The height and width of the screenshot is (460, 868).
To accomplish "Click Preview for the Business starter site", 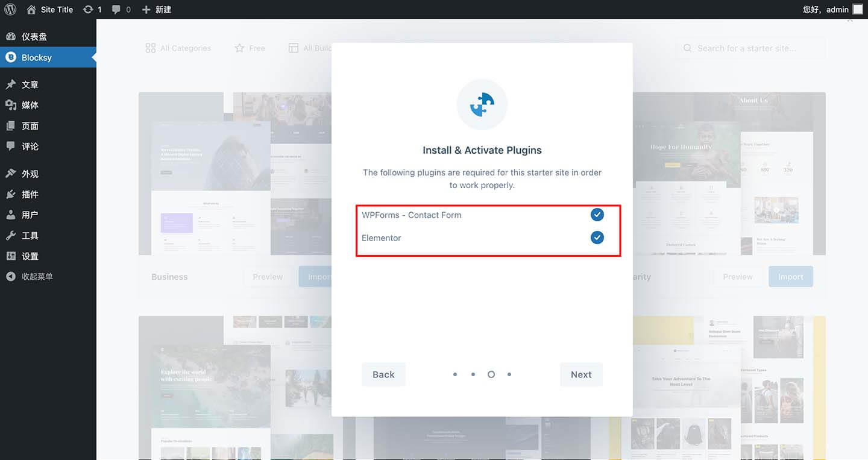I will (268, 277).
